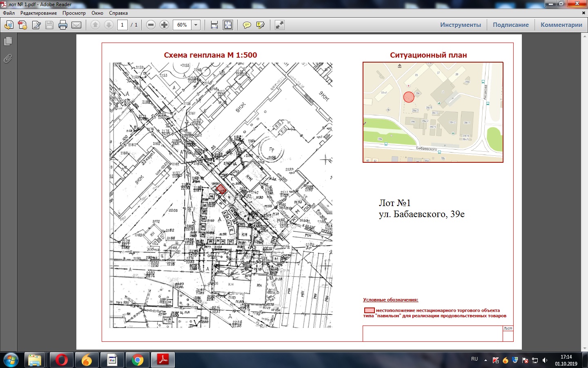This screenshot has height=368, width=588.
Task: Click the Print file icon
Action: 63,25
